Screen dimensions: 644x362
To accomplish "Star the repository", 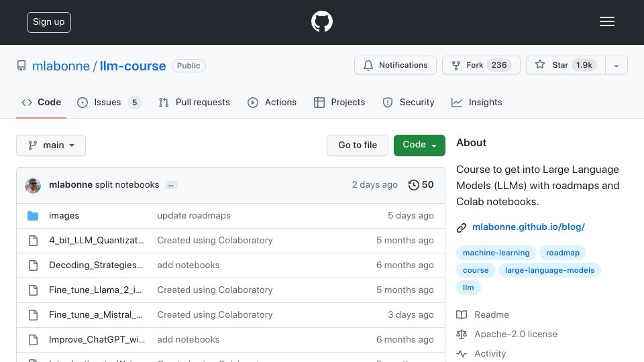I will (566, 65).
